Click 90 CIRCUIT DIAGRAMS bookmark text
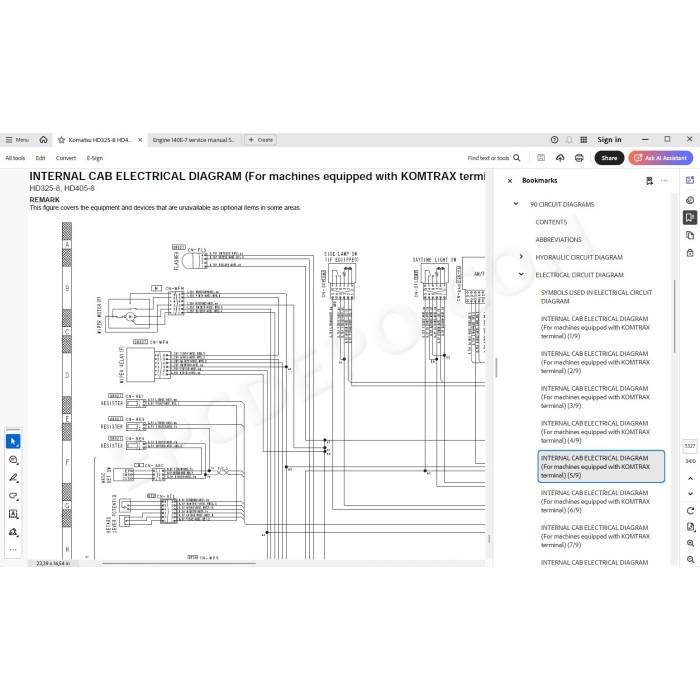 point(562,204)
